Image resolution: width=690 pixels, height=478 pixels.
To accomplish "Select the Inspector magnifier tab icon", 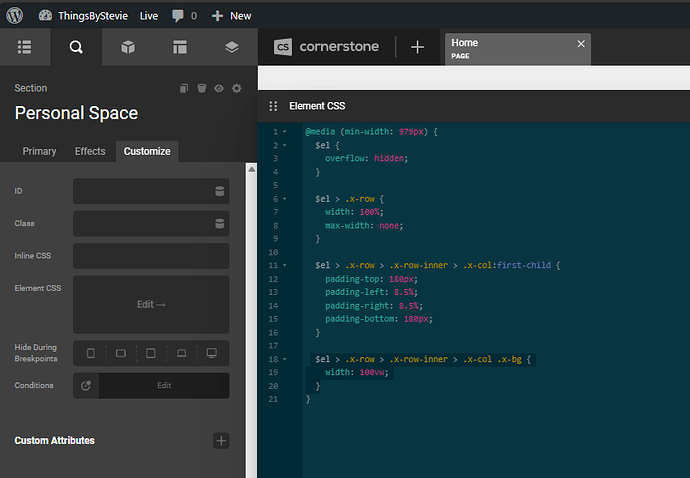I will point(76,47).
